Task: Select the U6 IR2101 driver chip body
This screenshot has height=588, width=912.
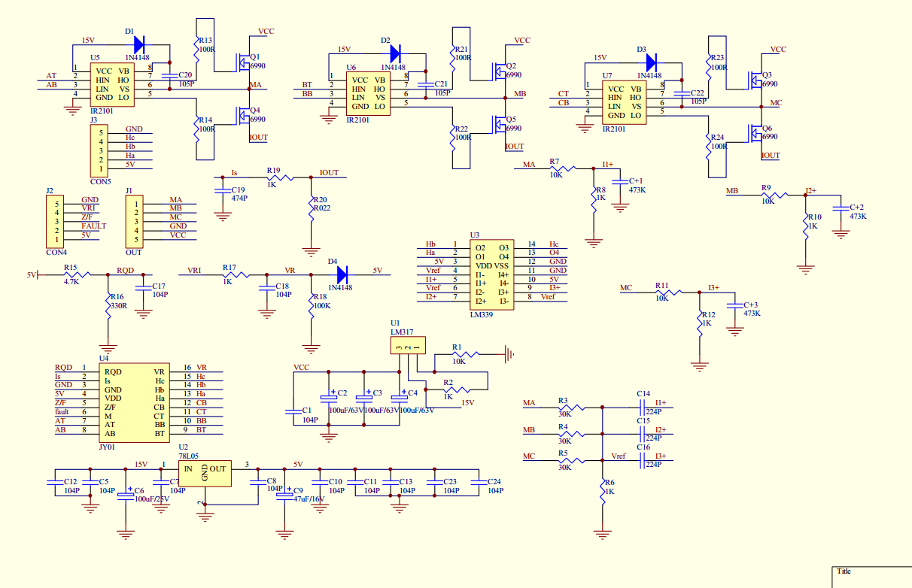Action: click(x=369, y=92)
